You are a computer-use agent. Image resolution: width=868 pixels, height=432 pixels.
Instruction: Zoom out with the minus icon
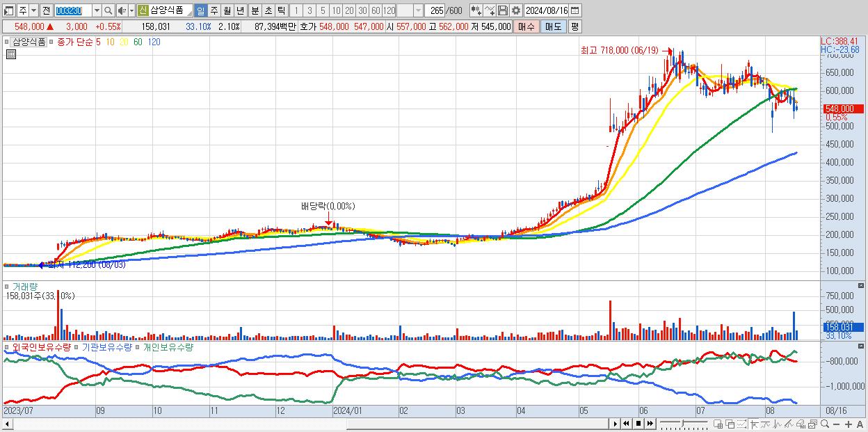[837, 424]
